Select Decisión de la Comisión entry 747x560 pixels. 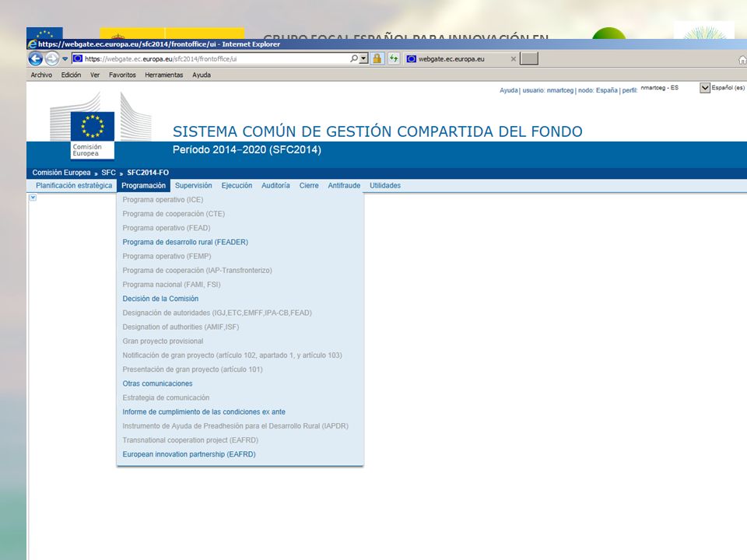tap(160, 299)
